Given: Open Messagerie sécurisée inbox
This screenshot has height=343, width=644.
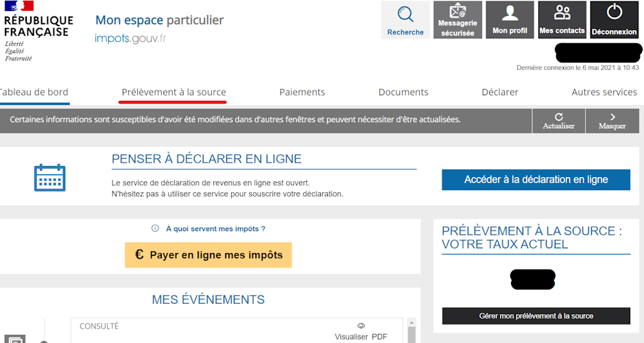Looking at the screenshot, I should (x=457, y=20).
